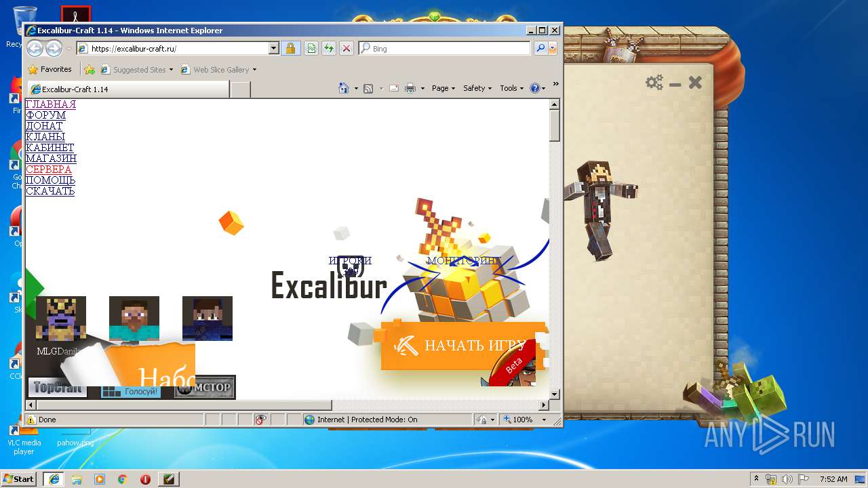Viewport: 868px width, 488px height.
Task: Open Google Chrome from the taskbar
Action: coord(122,479)
